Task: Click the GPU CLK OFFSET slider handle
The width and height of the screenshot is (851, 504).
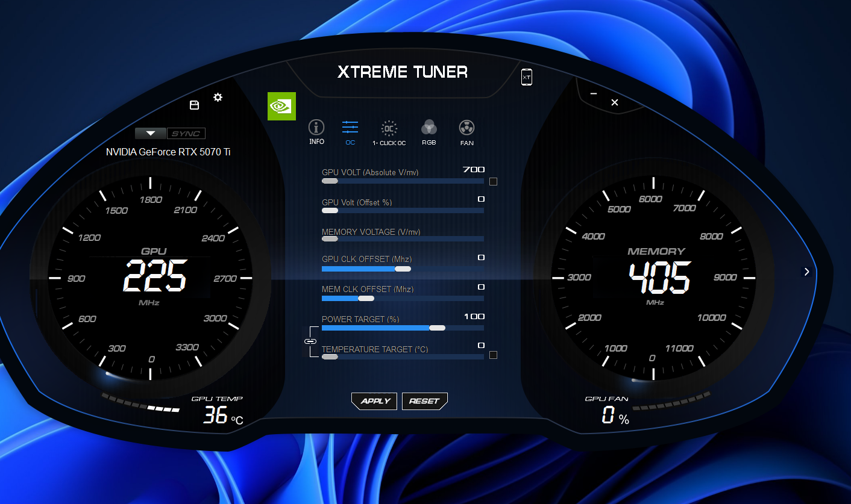Action: (403, 269)
